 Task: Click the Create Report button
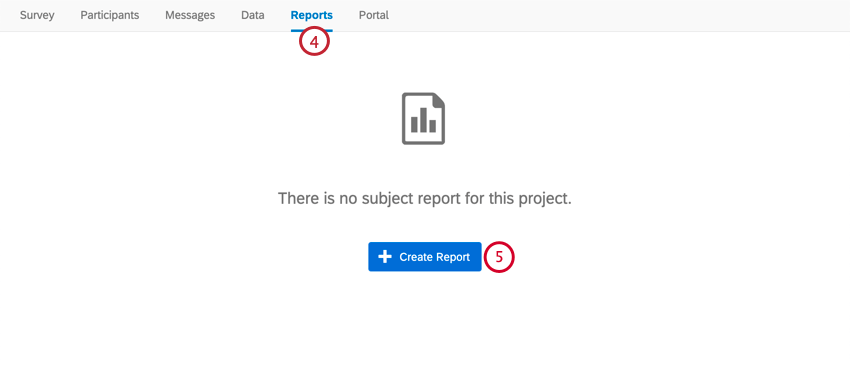tap(424, 257)
